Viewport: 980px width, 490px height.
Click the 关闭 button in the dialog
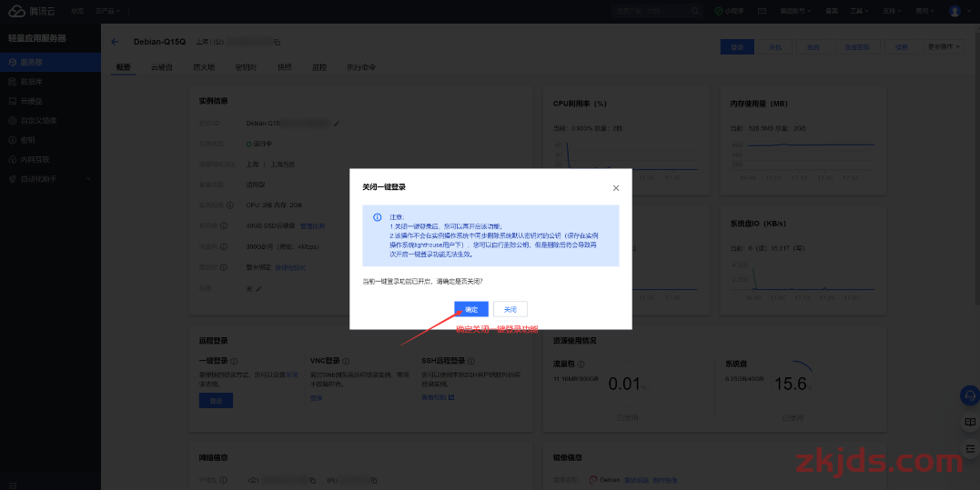coord(510,309)
